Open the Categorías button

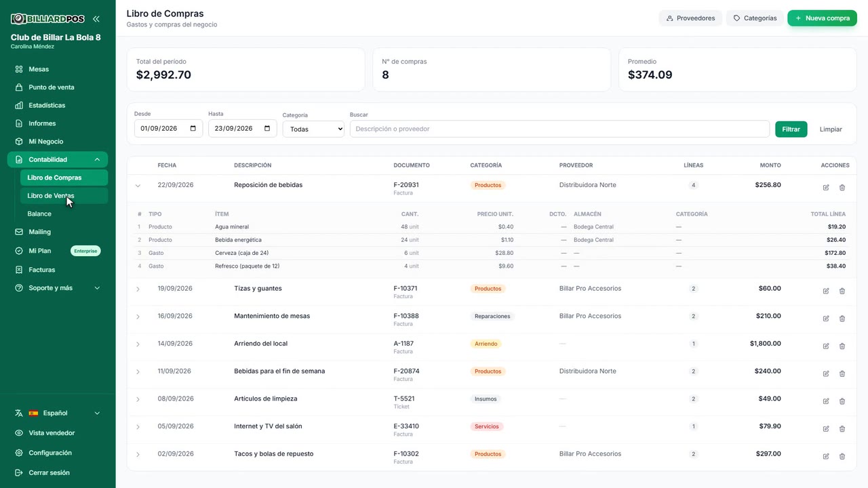pos(755,18)
